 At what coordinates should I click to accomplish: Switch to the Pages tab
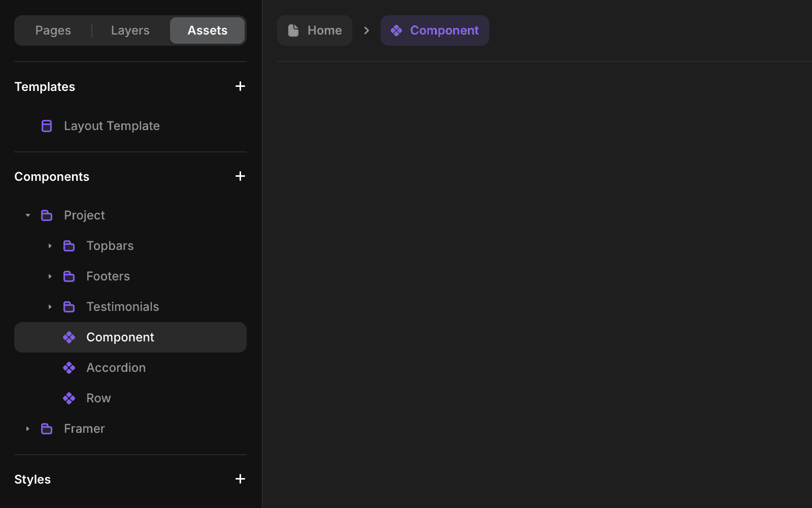tap(53, 30)
